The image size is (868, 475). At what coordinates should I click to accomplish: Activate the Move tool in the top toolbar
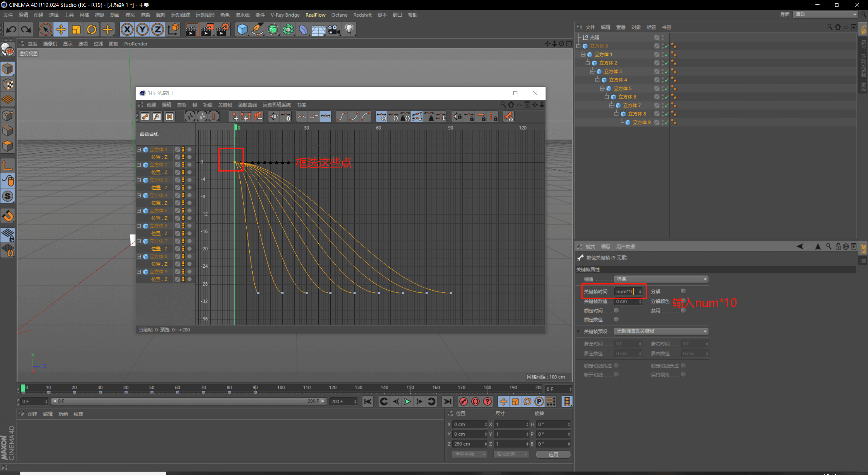[x=61, y=30]
